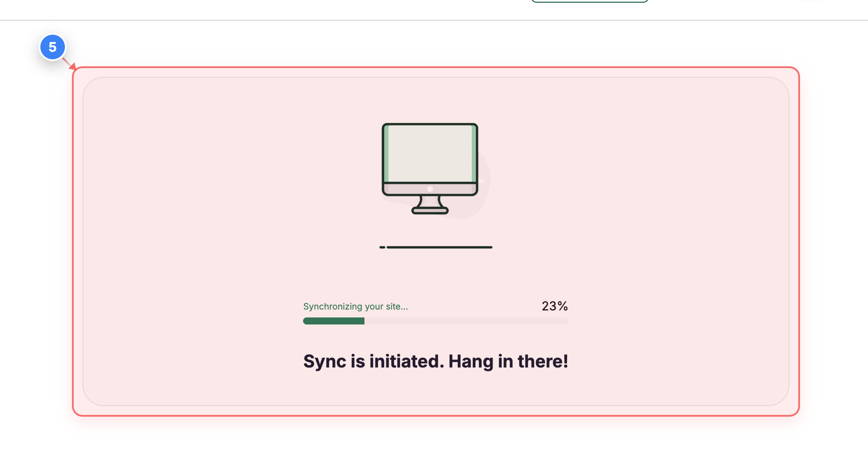This screenshot has width=868, height=472.
Task: Click the sync progress bar
Action: [x=436, y=321]
